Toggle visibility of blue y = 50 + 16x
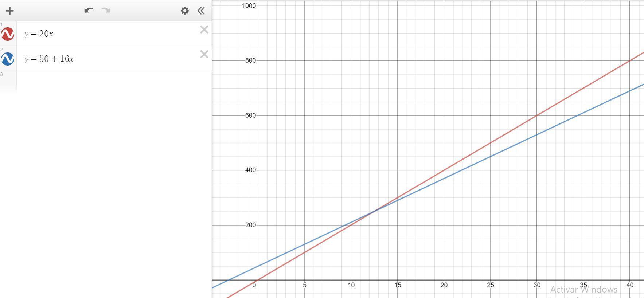 (8, 59)
